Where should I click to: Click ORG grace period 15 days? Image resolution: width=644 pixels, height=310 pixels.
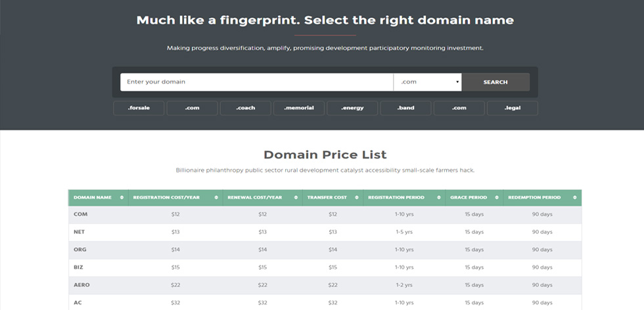(x=474, y=250)
